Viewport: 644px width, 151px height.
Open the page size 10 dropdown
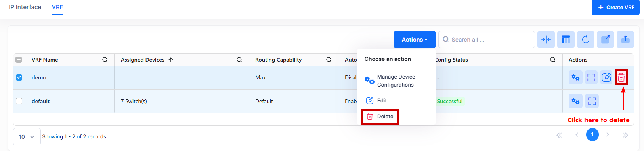click(x=27, y=137)
